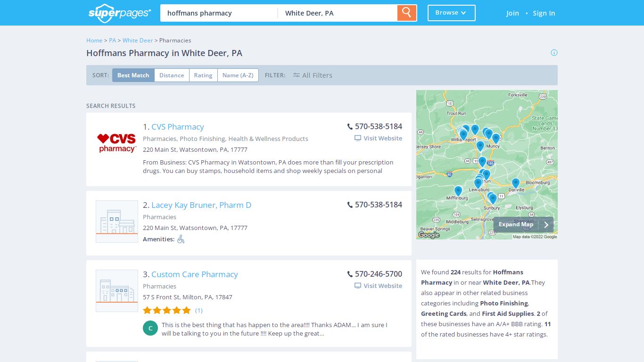The width and height of the screenshot is (644, 362).
Task: Click the phone icon for CVS Pharmacy
Action: tap(350, 127)
